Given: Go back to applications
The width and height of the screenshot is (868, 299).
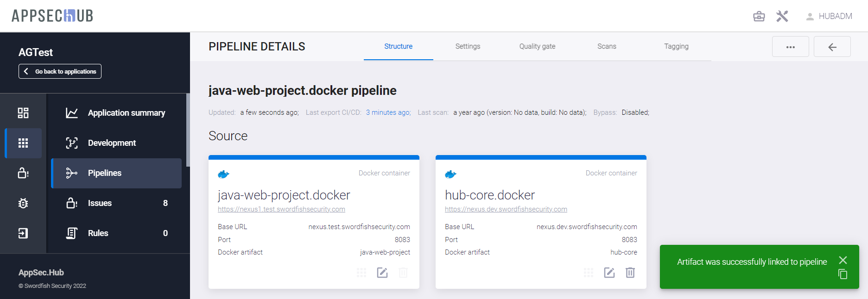Looking at the screenshot, I should [x=60, y=71].
